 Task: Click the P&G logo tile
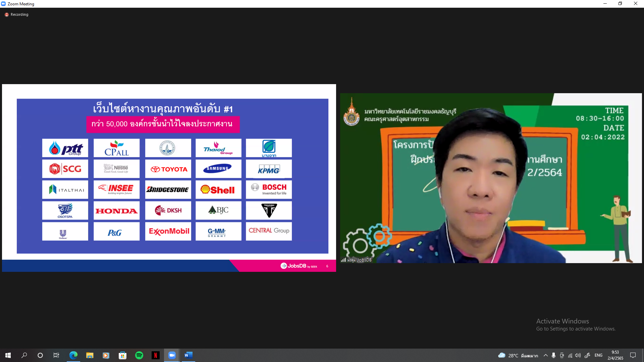coord(116,231)
